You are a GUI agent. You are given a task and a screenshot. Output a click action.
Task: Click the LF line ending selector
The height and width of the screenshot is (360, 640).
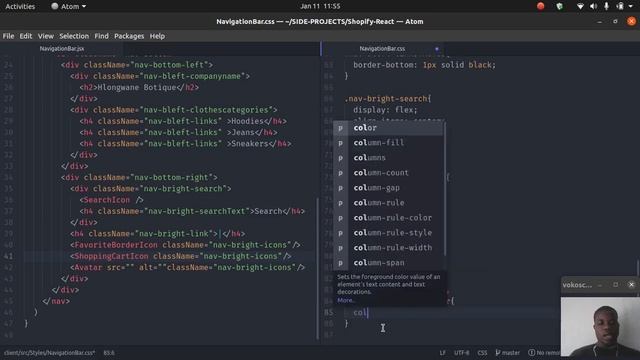point(442,353)
